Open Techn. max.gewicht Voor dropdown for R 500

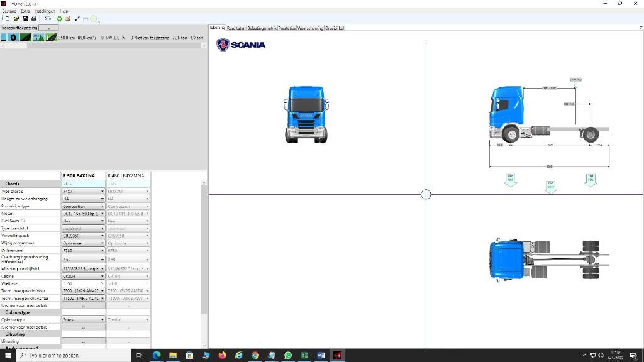[x=84, y=291]
